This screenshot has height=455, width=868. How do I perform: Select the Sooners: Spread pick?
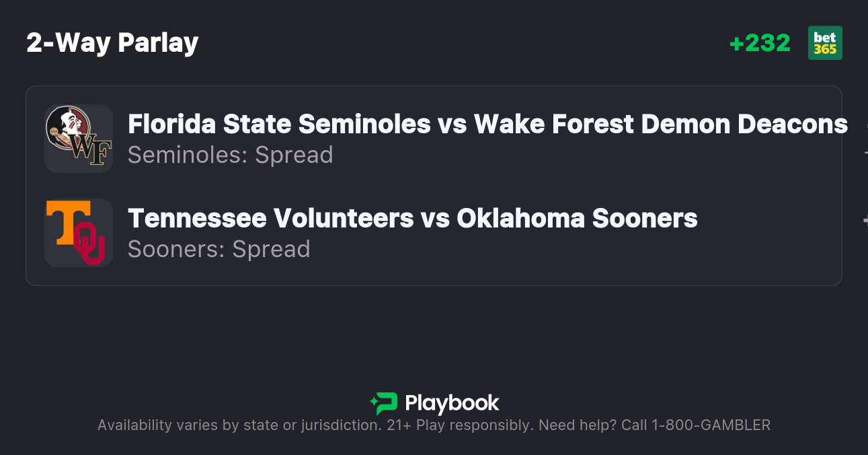219,250
